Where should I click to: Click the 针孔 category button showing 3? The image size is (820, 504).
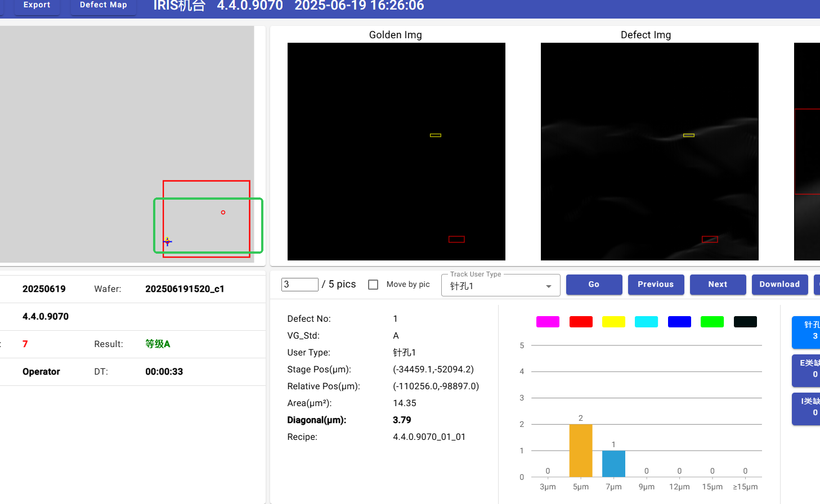pyautogui.click(x=806, y=332)
